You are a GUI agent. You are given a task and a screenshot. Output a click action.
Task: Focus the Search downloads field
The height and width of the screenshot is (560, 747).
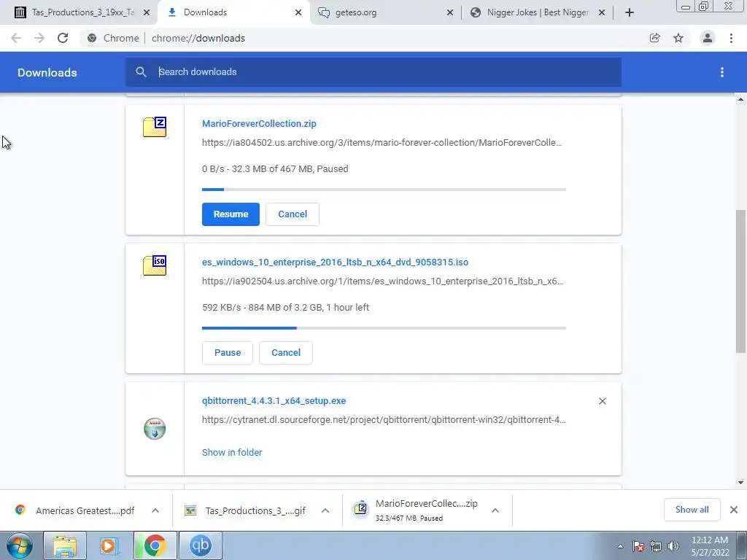(x=373, y=72)
